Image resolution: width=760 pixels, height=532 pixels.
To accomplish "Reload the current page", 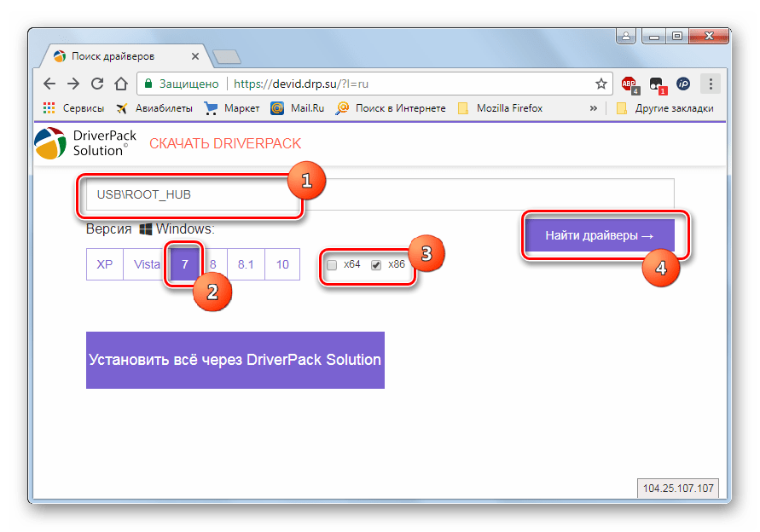I will click(x=97, y=84).
